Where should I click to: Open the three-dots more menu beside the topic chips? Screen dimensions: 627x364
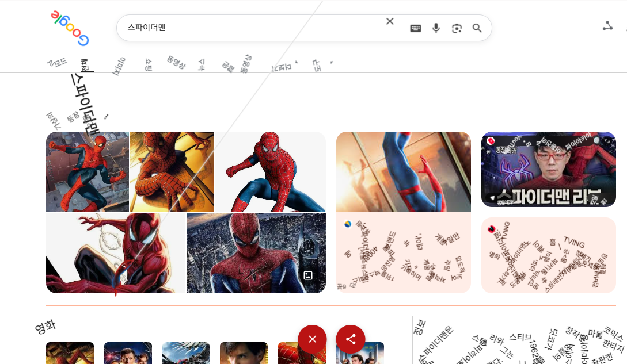(x=106, y=117)
